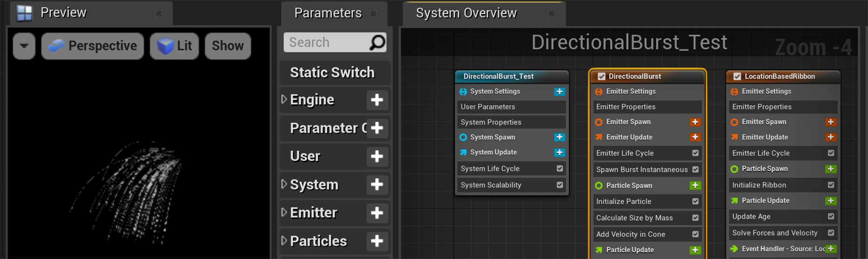Viewport: 868px width, 259px height.
Task: Add module to System Spawn with plus icon
Action: pos(559,137)
